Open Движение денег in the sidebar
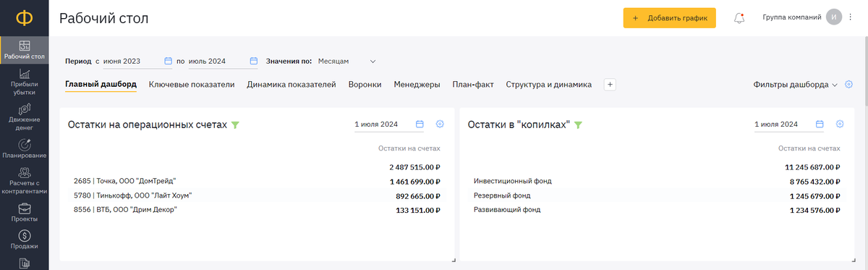This screenshot has height=270, width=868. point(25,114)
